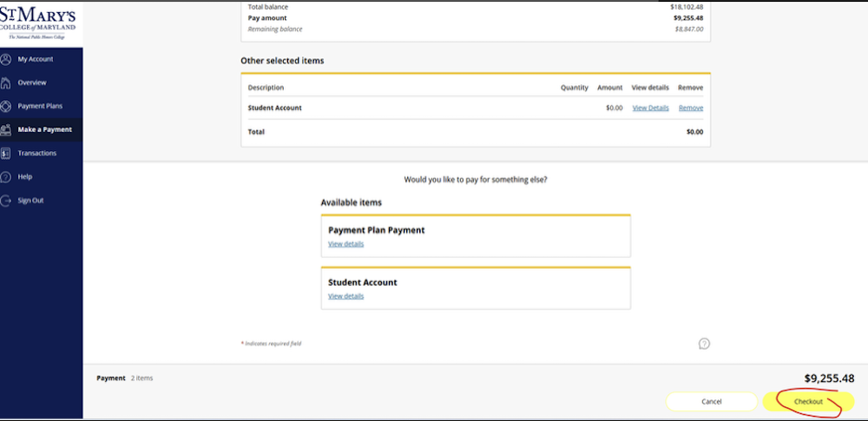Click 'Would you like to pay for something else?'

click(x=476, y=180)
